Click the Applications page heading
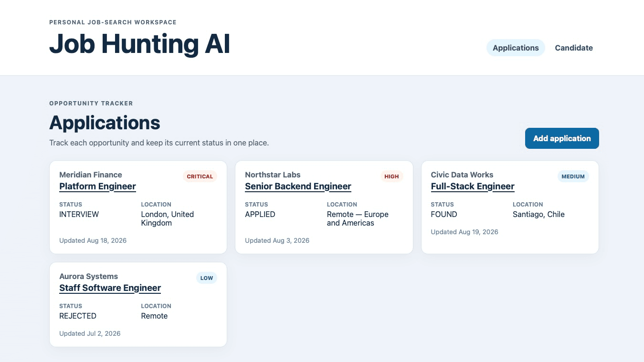This screenshot has height=362, width=644. tap(105, 123)
